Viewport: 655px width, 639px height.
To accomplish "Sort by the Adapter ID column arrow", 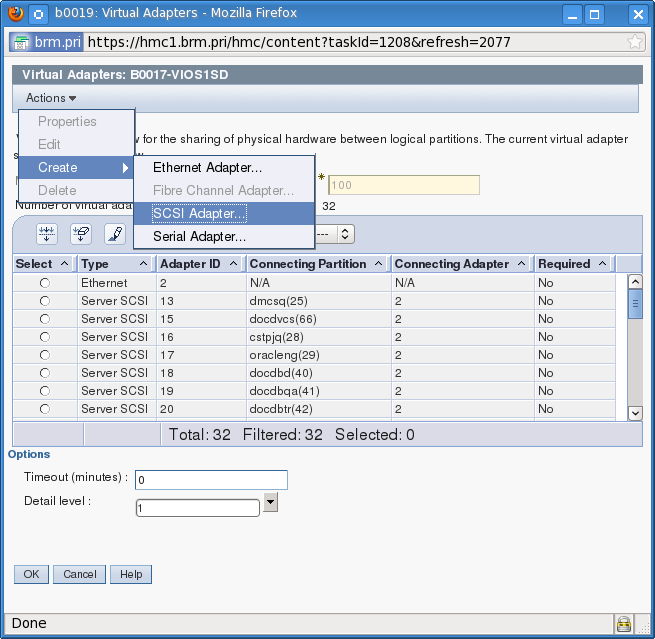I will 233,264.
